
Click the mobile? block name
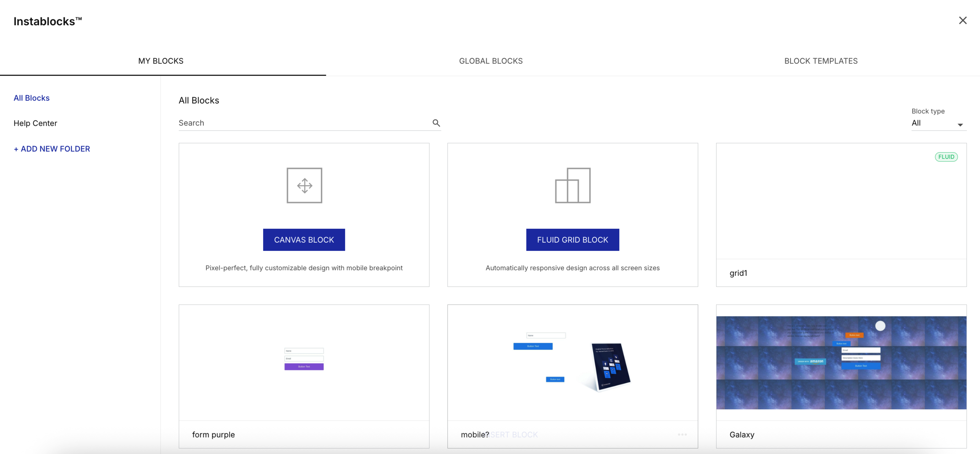(x=475, y=435)
